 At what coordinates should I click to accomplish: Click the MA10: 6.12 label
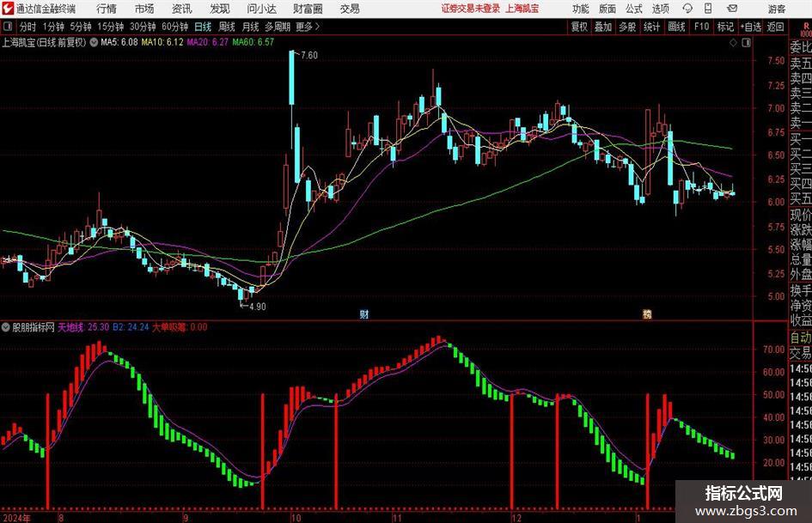[162, 42]
